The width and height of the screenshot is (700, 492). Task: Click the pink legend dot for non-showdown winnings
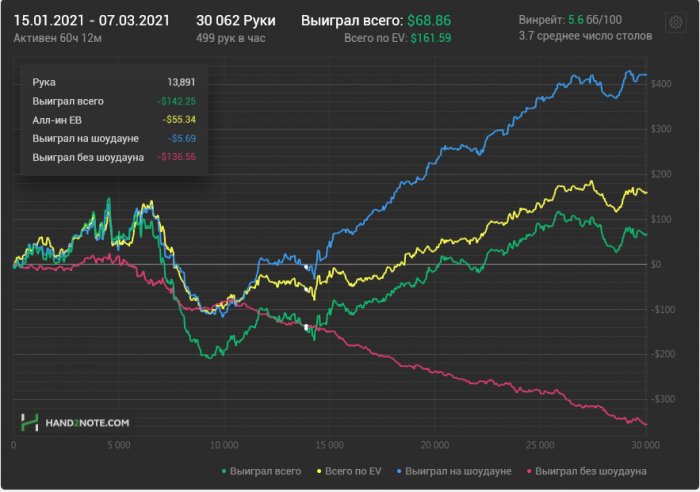[x=529, y=471]
